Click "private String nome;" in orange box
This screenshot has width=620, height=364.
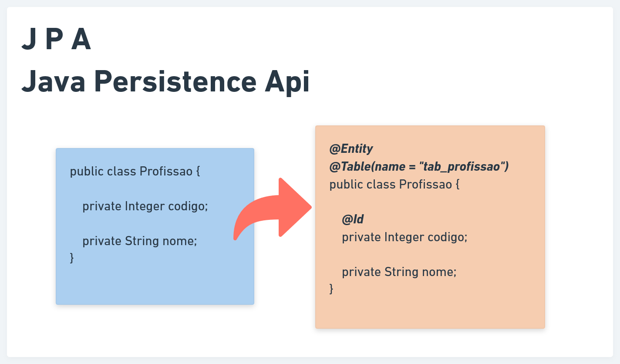point(399,272)
